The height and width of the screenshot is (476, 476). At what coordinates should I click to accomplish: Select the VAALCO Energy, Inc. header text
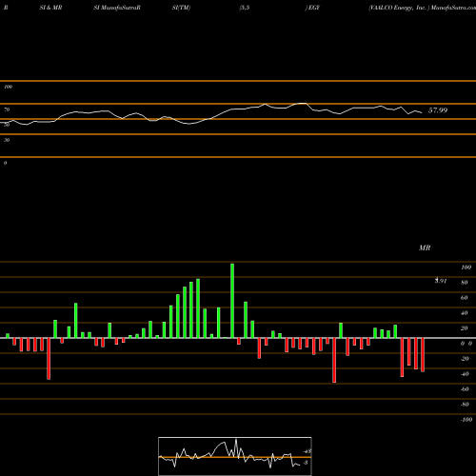click(x=399, y=8)
